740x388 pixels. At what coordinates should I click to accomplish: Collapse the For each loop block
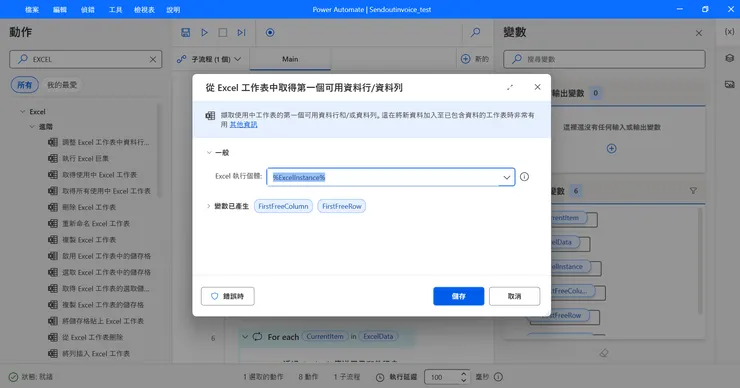click(x=245, y=337)
